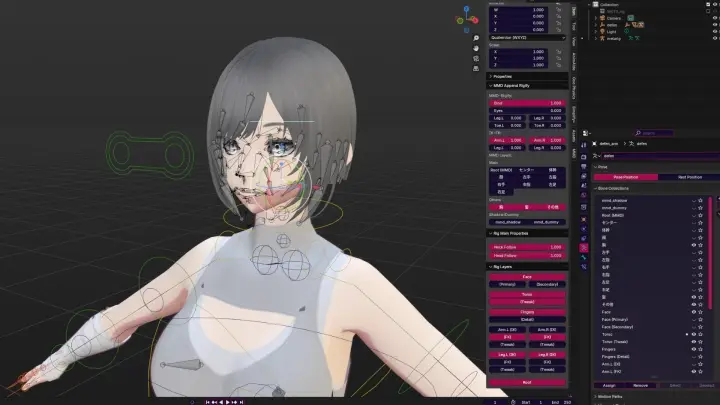Click the mmd_dummy button
The image size is (720, 405).
click(x=546, y=222)
